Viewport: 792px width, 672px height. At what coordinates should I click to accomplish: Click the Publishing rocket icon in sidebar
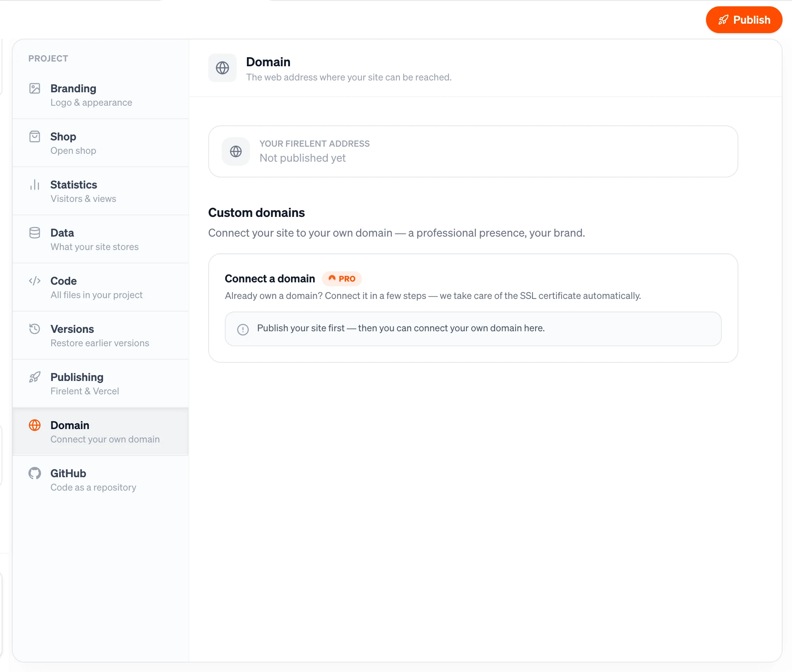pyautogui.click(x=35, y=377)
